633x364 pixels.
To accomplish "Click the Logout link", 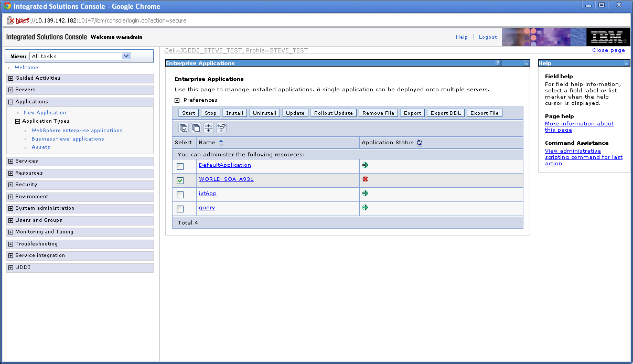I will [488, 37].
